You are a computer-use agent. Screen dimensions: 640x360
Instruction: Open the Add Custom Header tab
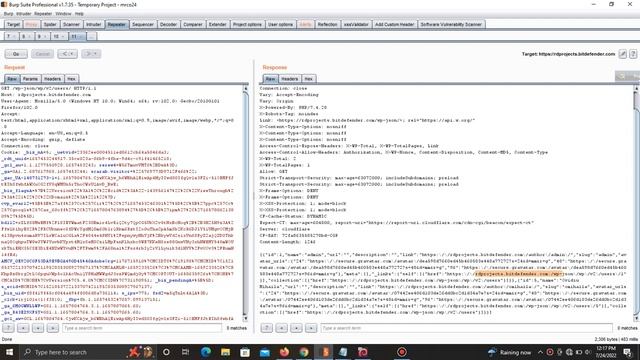tap(394, 24)
